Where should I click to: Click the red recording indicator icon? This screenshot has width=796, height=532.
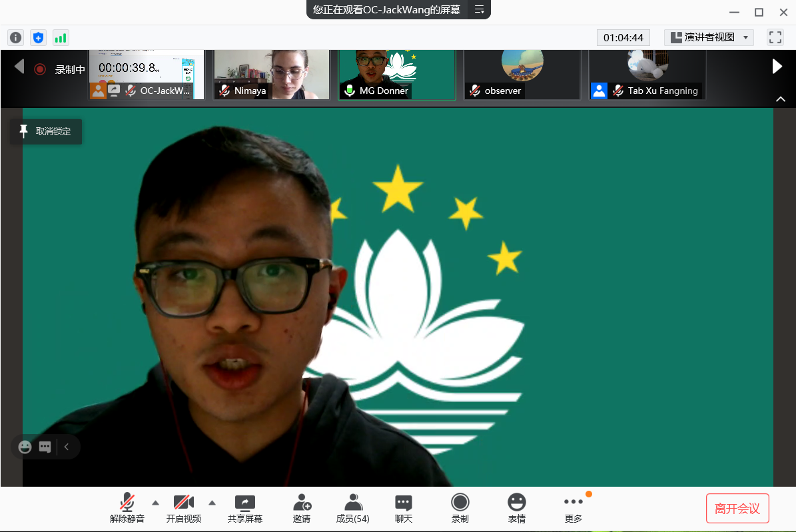pos(40,69)
